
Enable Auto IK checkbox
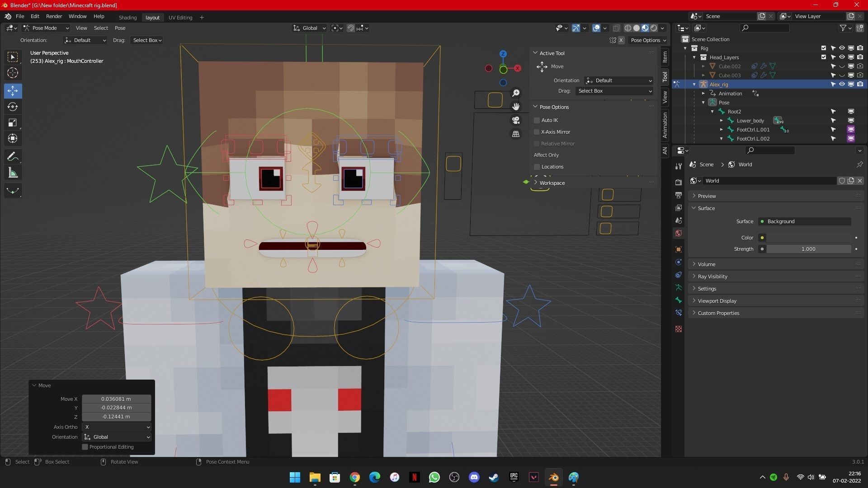click(537, 120)
